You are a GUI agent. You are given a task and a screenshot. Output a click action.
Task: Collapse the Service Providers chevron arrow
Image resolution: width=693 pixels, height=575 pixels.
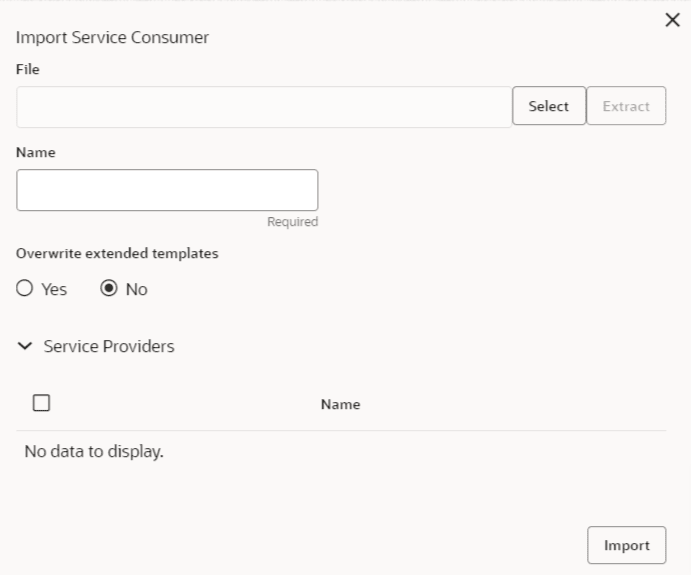[25, 347]
